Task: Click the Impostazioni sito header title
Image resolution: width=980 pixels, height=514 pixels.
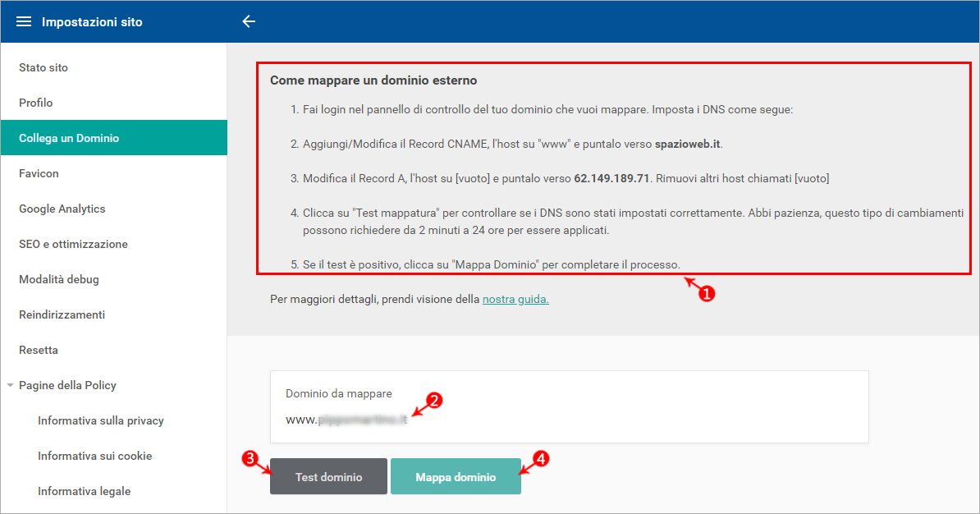Action: pyautogui.click(x=92, y=22)
